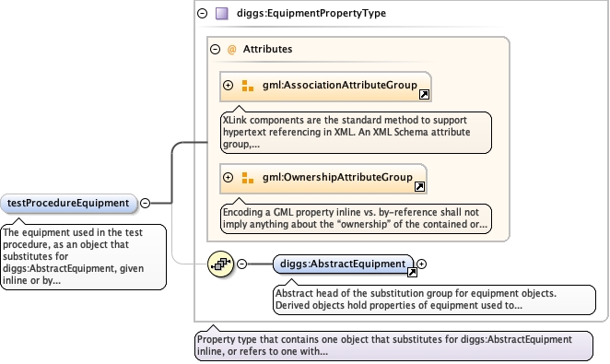This screenshot has height=364, width=610.
Task: Follow the gml:OwnershipAttributeGroup reference arrow icon
Action: (419, 187)
